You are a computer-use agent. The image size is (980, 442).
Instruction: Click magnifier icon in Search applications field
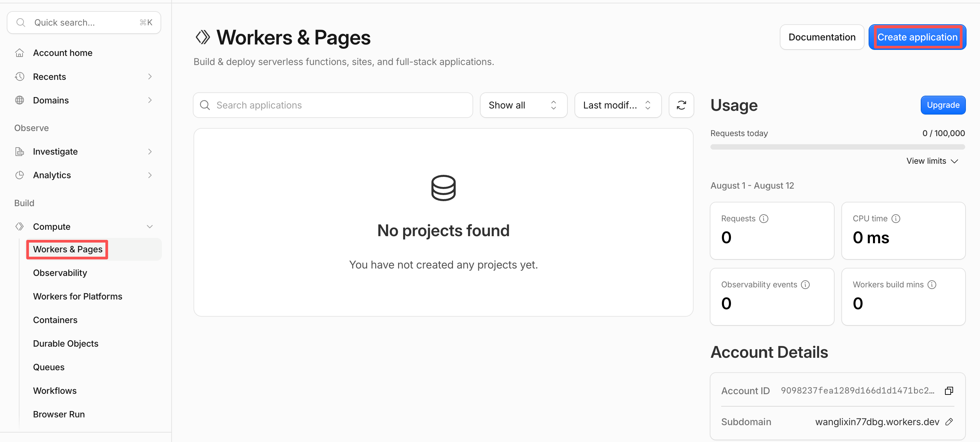(x=205, y=105)
